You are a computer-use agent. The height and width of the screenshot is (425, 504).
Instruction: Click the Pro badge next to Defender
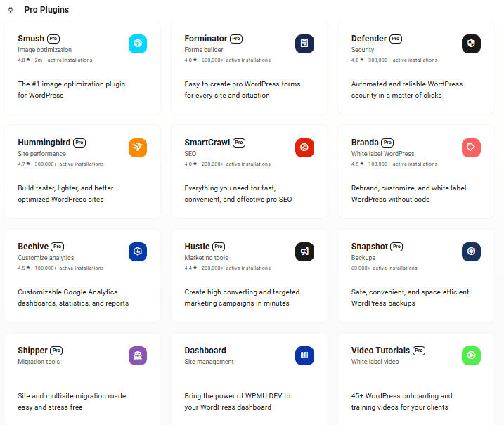(396, 39)
